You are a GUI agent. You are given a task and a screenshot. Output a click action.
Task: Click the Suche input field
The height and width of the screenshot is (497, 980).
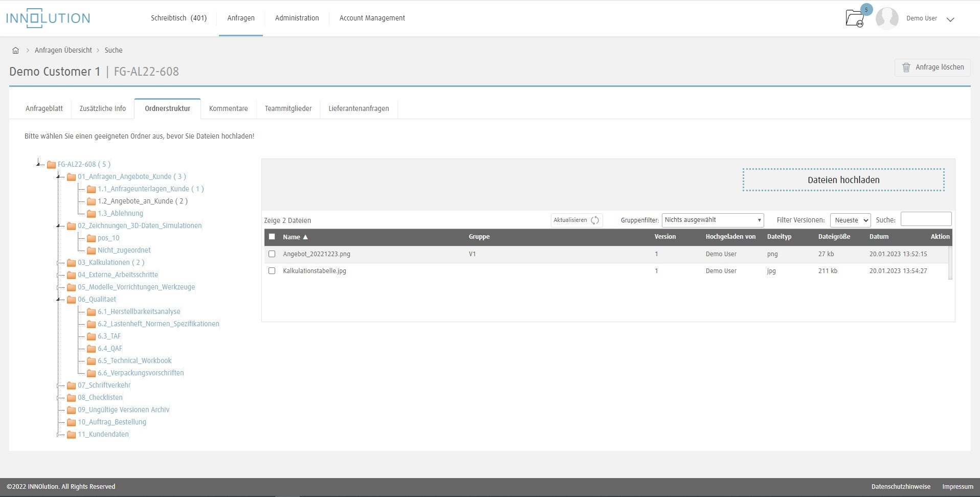tap(926, 219)
